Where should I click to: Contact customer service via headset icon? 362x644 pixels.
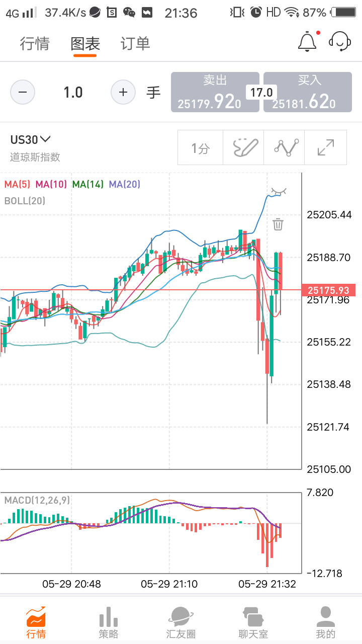coord(339,42)
